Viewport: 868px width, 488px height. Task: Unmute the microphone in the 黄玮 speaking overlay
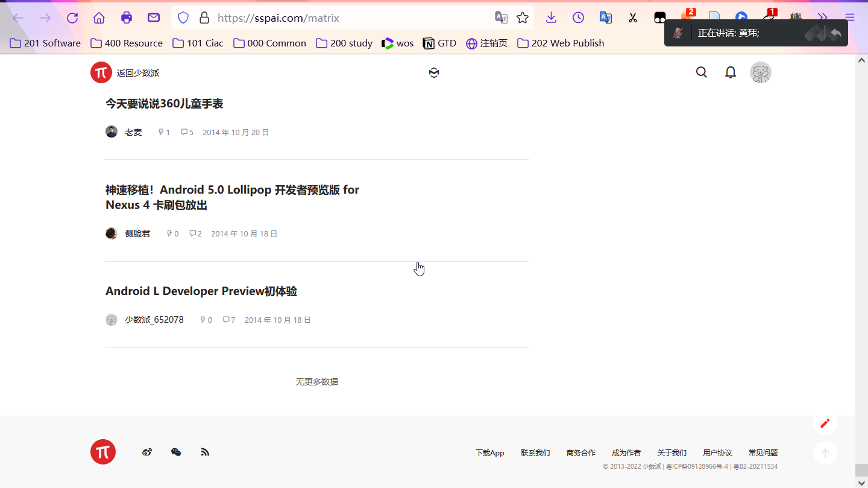(679, 33)
